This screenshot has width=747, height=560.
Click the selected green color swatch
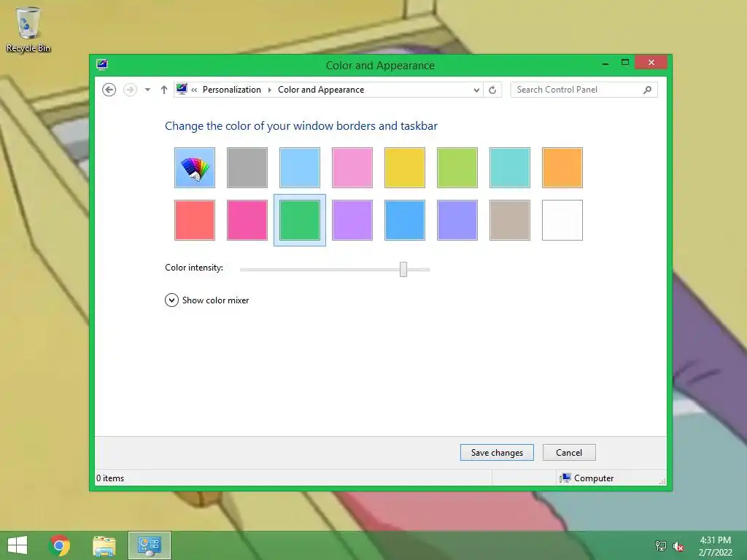click(300, 220)
